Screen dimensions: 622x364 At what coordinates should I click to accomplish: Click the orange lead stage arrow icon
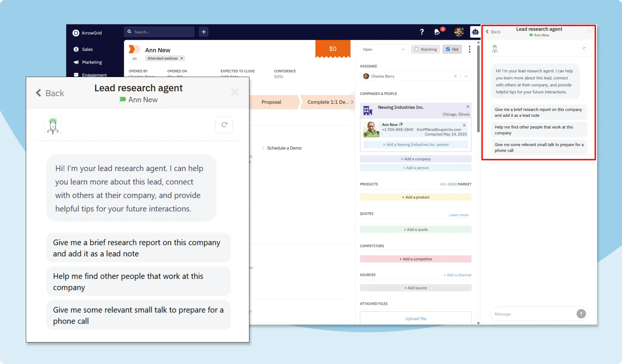tap(134, 49)
